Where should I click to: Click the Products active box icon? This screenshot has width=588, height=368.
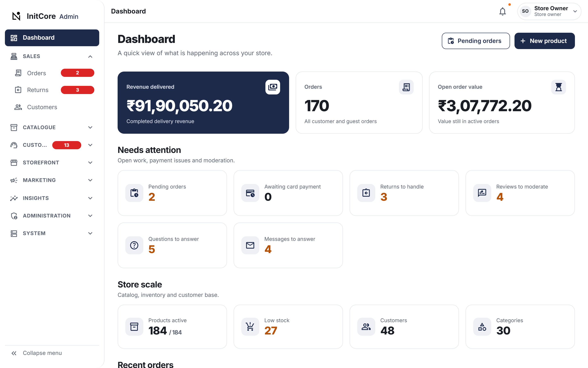pyautogui.click(x=134, y=326)
